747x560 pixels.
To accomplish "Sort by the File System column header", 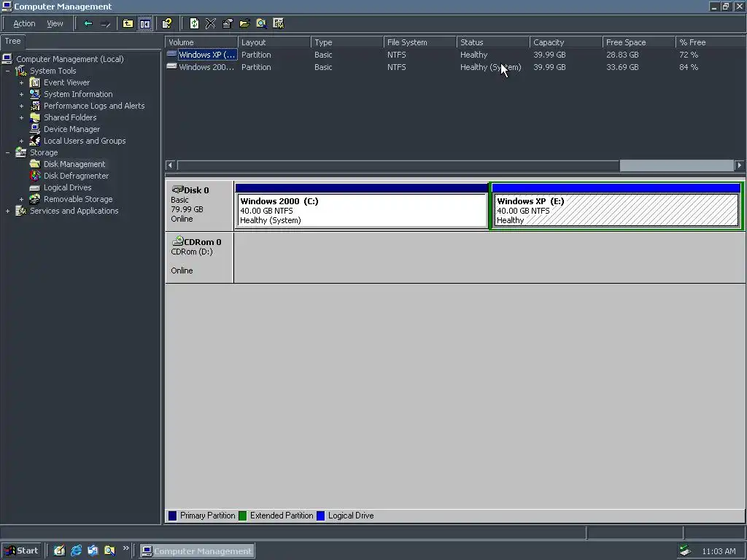I will point(419,42).
